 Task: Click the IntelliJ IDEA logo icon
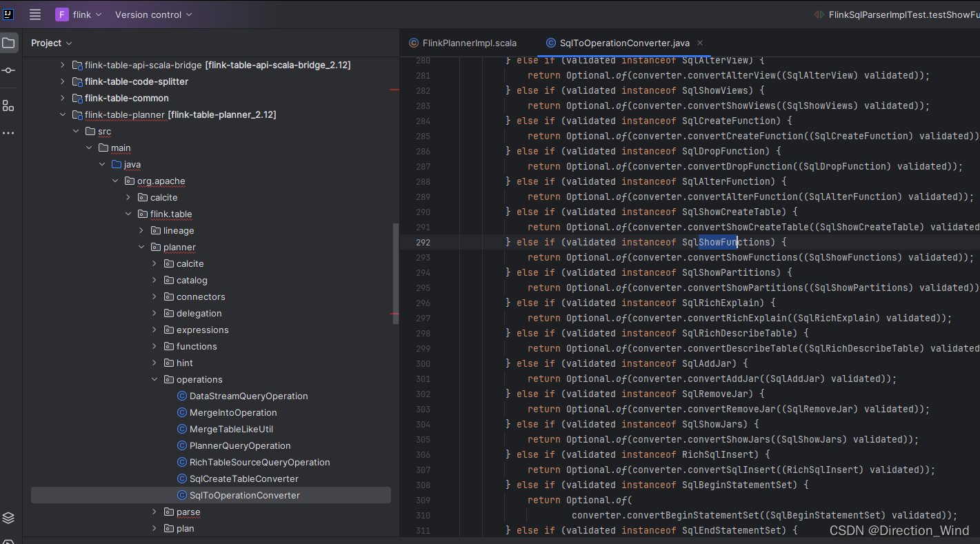tap(8, 14)
